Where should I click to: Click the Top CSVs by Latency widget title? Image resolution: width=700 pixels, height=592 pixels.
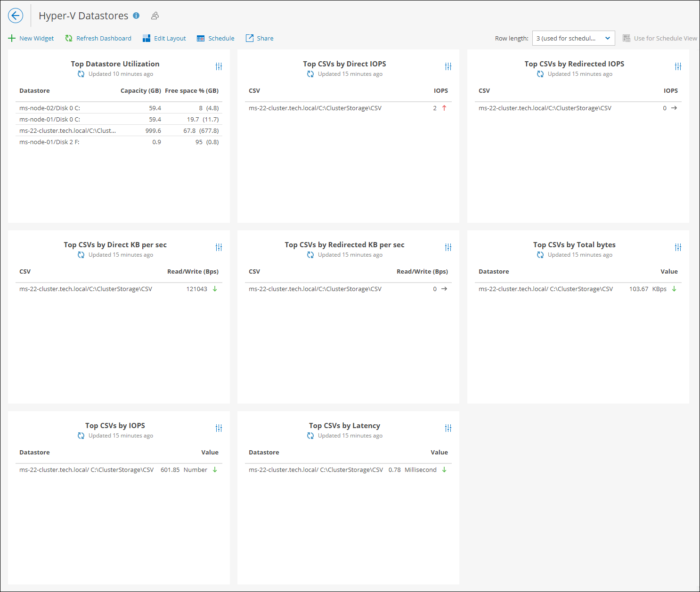coord(344,425)
